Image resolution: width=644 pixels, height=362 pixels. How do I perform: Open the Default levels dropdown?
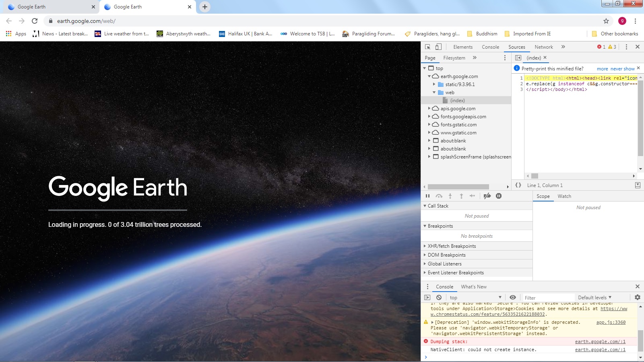594,298
